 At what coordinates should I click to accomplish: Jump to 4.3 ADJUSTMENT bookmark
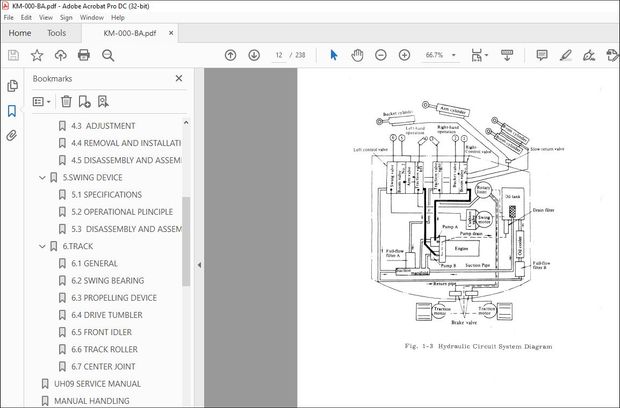(x=103, y=126)
